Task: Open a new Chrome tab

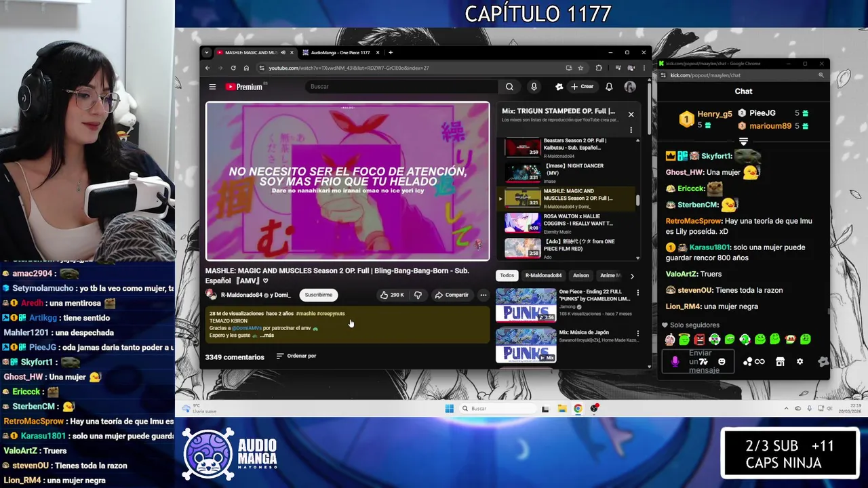Action: 391,52
